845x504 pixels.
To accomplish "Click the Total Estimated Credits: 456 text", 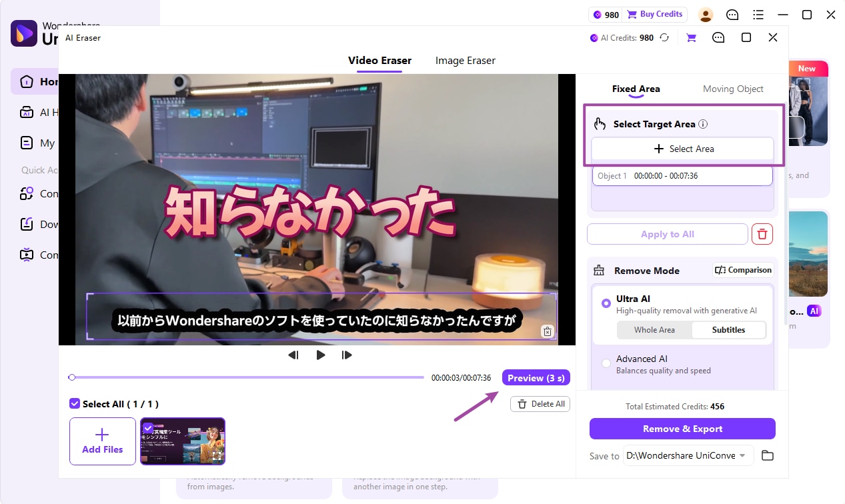I will (675, 406).
